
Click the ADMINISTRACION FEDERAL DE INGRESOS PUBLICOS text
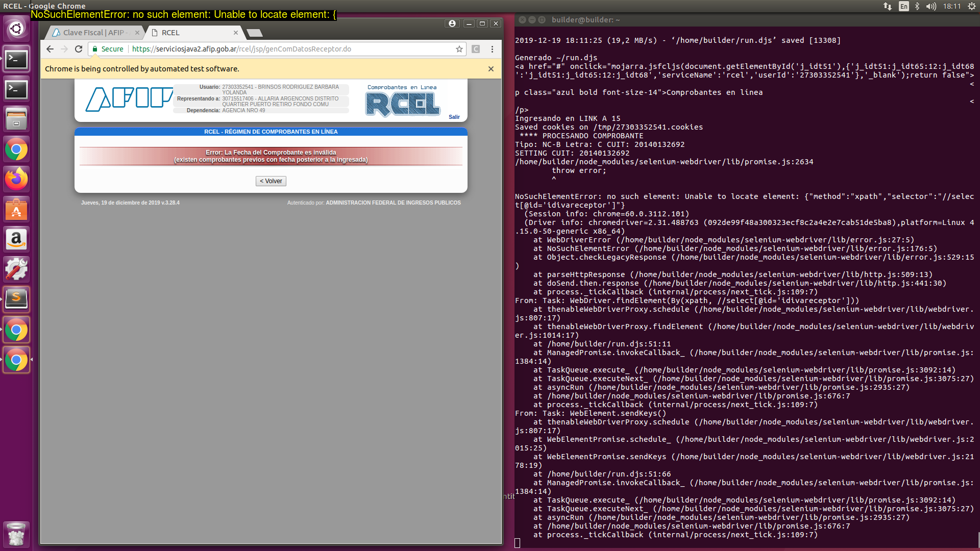394,203
